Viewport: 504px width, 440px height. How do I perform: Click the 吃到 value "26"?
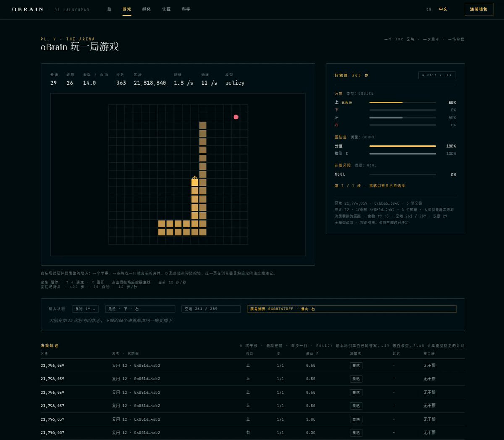pyautogui.click(x=70, y=83)
